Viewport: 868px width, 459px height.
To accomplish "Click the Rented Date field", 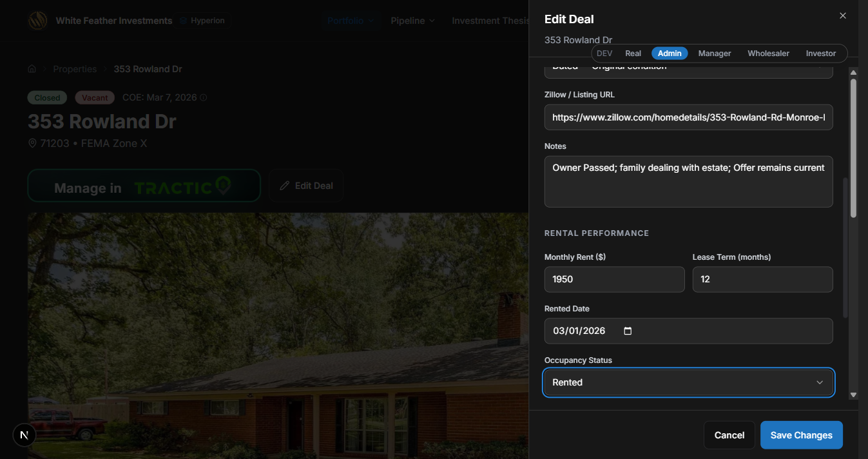I will pyautogui.click(x=689, y=331).
